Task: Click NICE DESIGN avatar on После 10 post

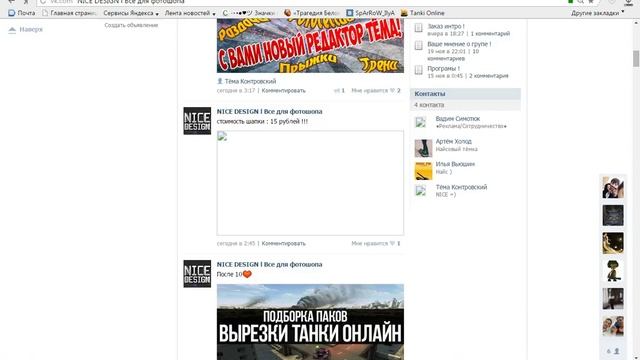Action: pos(197,274)
